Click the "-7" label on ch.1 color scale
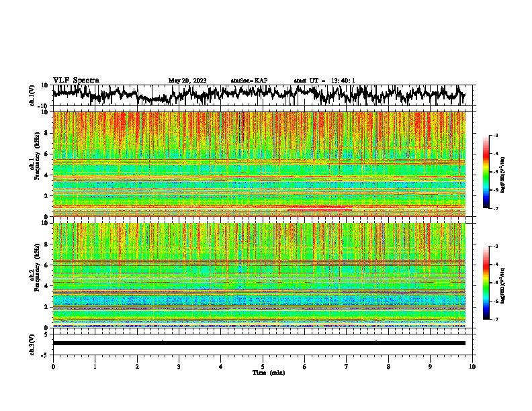Viewport: 532px width, 411px height. [495, 208]
